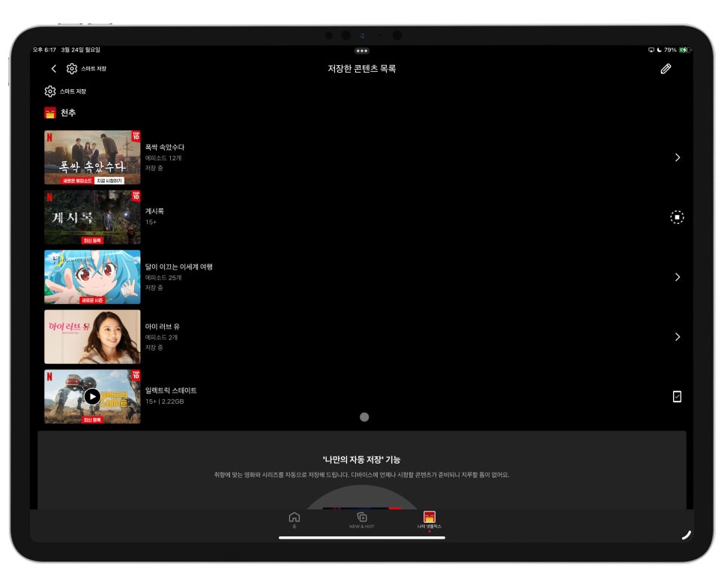Tap the three-dot multitasking indicator
The width and height of the screenshot is (724, 588).
pos(362,51)
